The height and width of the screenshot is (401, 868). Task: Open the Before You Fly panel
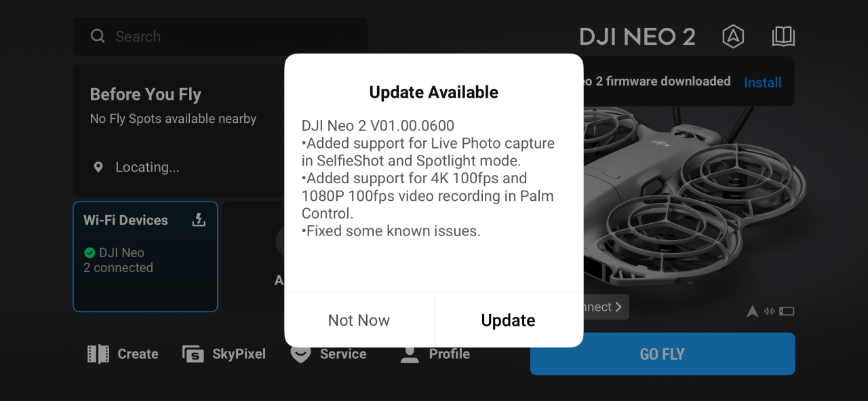pyautogui.click(x=178, y=130)
